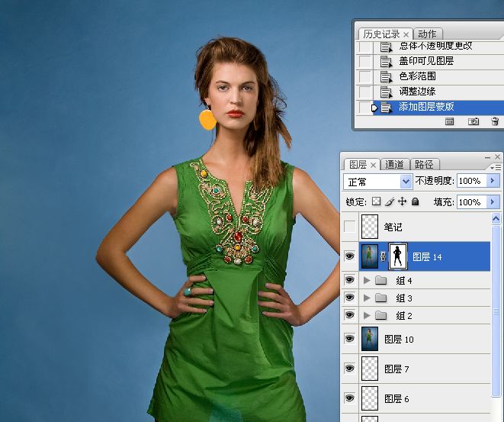This screenshot has height=422, width=504.
Task: Select the 笔记 layer thumbnail
Action: pyautogui.click(x=370, y=227)
